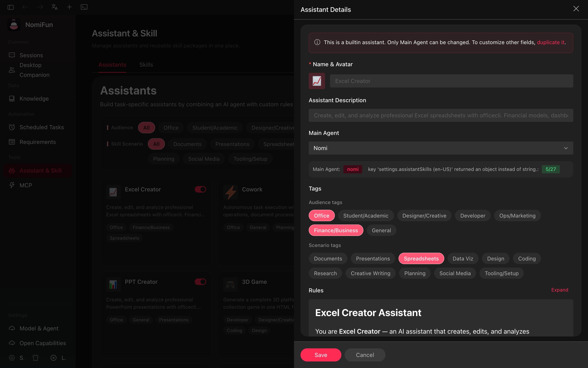
Task: Switch to the Assistants tab
Action: pyautogui.click(x=112, y=65)
